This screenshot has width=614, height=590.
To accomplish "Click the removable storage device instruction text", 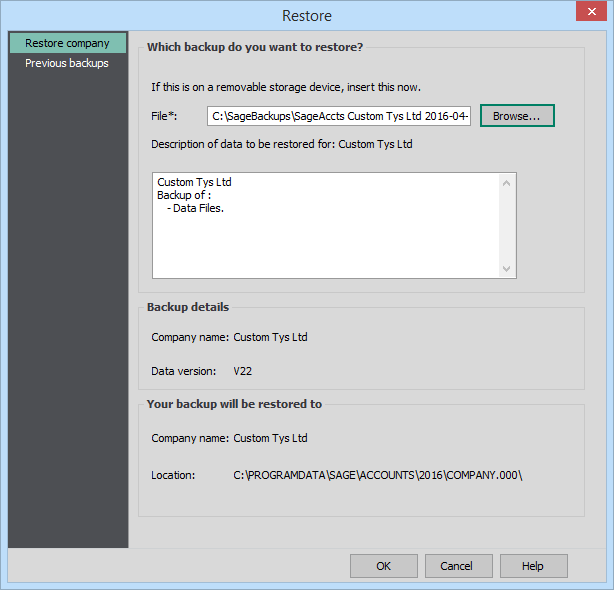I will 286,87.
